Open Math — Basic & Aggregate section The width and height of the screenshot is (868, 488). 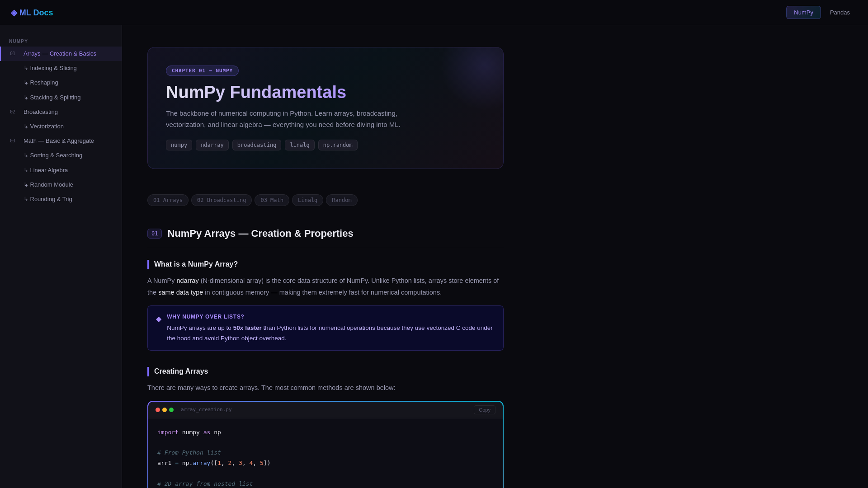coord(61,141)
